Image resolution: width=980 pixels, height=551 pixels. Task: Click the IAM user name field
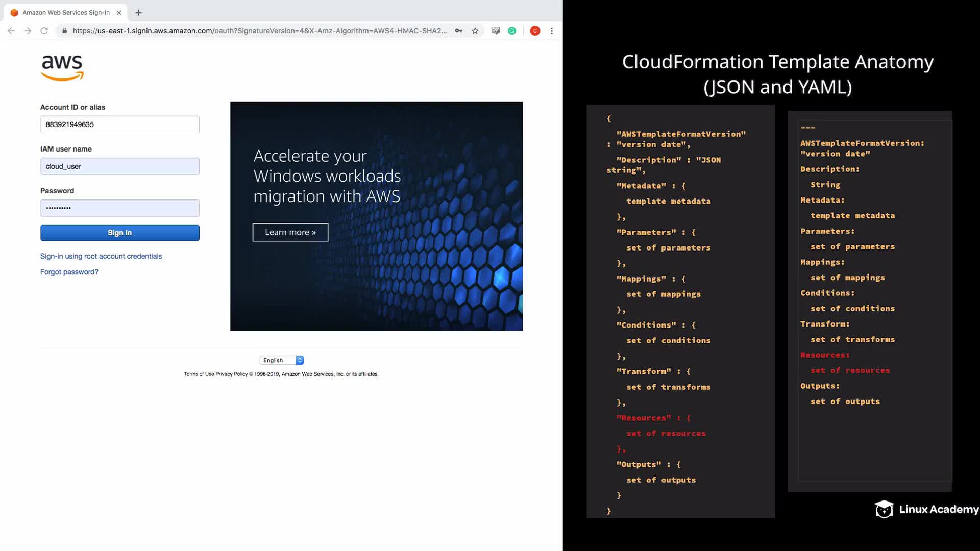tap(119, 166)
